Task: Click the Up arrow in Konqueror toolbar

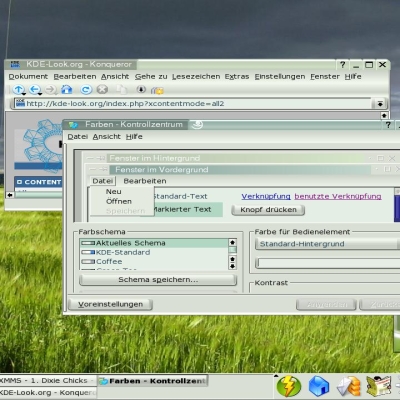Action: pos(19,89)
